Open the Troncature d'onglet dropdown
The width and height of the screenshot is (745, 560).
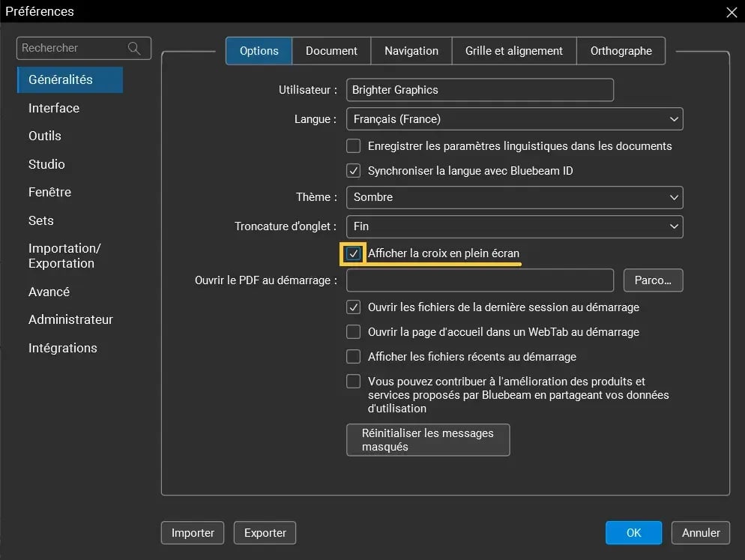514,226
